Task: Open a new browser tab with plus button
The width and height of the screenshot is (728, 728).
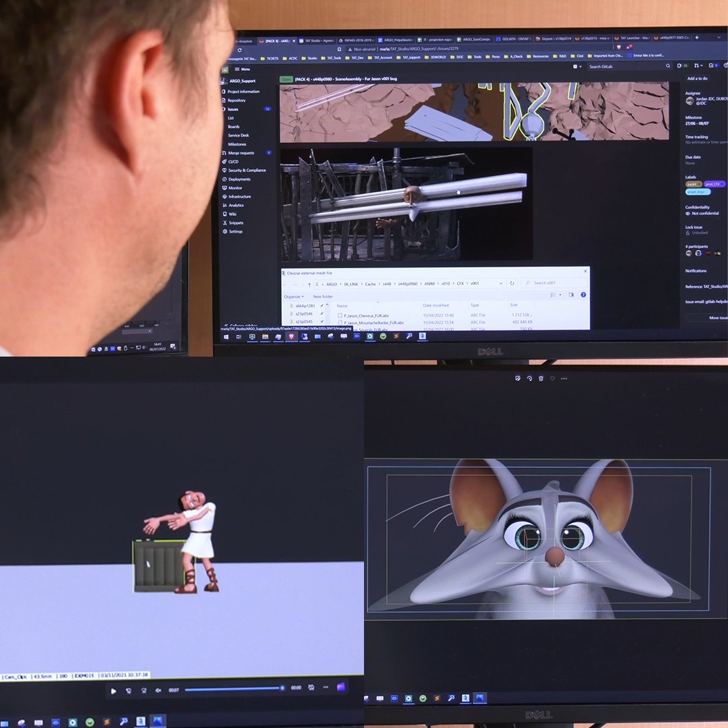Action: click(697, 37)
